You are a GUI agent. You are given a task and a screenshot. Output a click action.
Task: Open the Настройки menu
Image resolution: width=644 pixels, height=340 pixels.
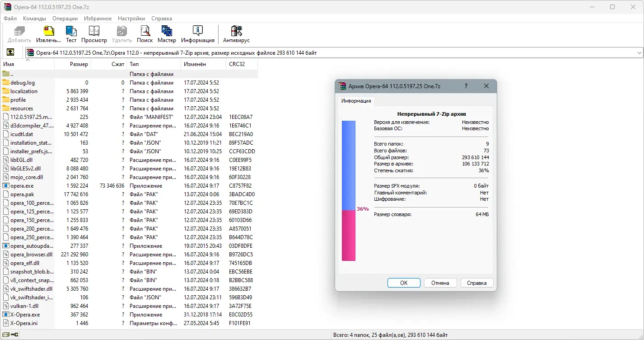(131, 19)
